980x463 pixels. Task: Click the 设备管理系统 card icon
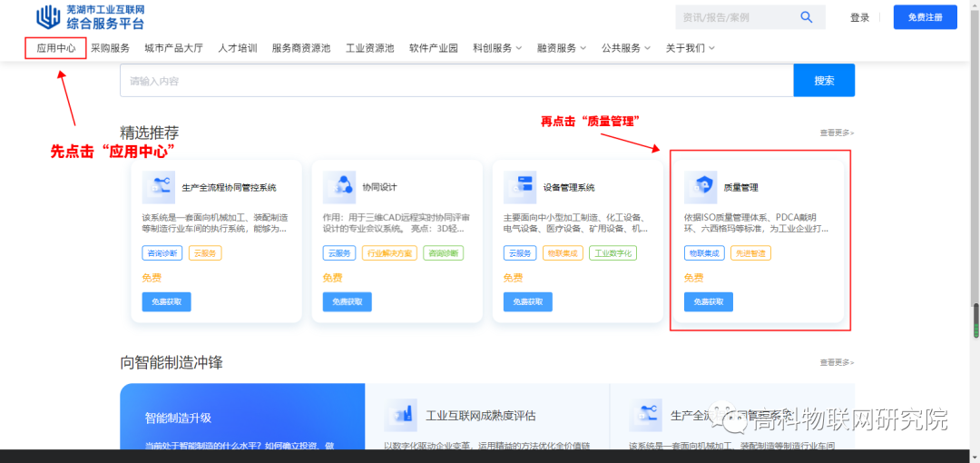click(x=520, y=186)
